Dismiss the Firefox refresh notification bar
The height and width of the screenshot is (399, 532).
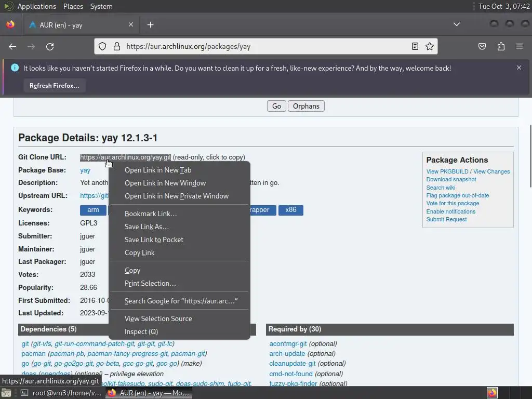519,68
